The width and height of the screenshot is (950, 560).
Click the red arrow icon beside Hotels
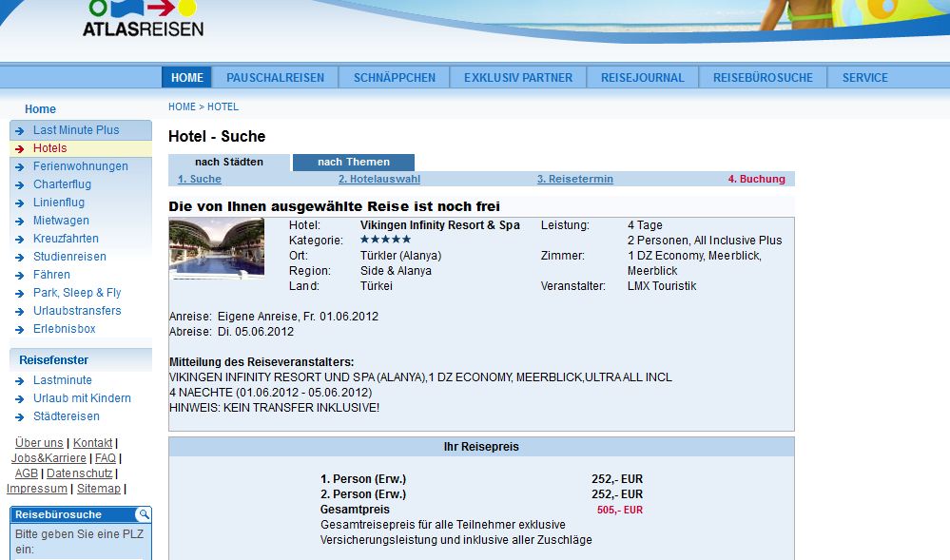pos(19,149)
